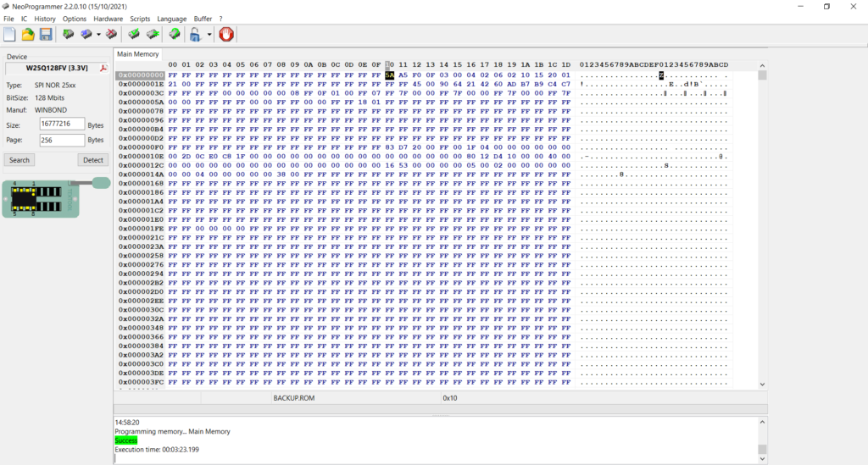Click the Program IC chip icon
The width and height of the screenshot is (868, 465).
[x=86, y=35]
